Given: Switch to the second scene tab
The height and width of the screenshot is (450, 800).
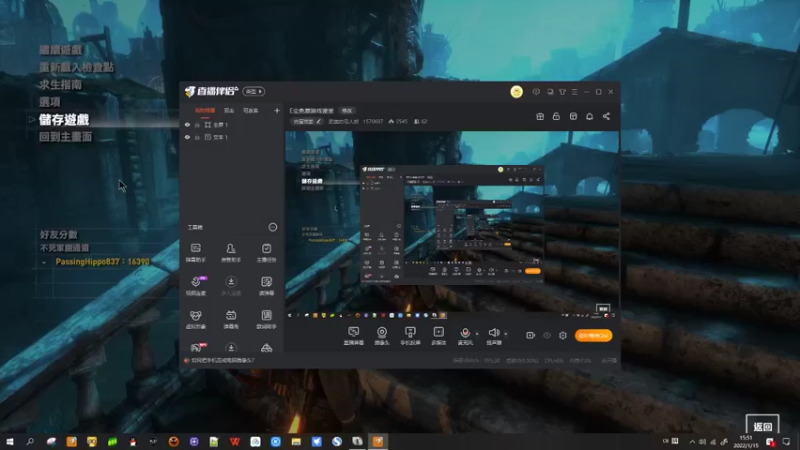Looking at the screenshot, I should coord(229,110).
